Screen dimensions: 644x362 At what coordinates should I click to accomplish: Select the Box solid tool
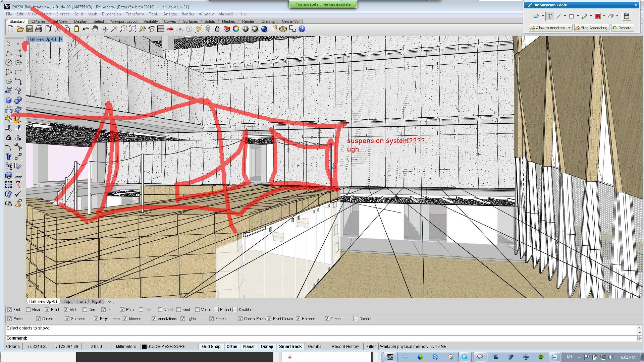pos(9,100)
